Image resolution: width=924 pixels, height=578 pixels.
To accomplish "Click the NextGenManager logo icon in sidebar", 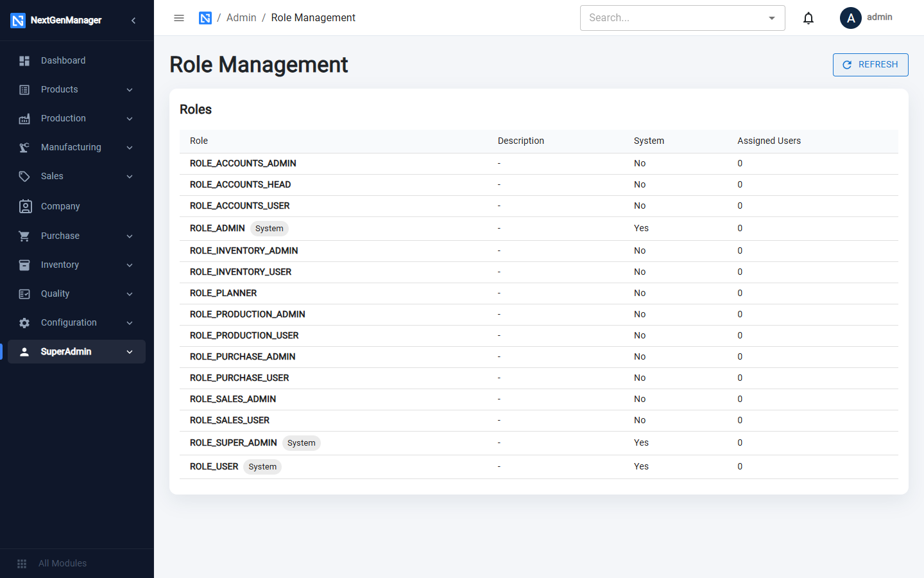I will pos(18,21).
